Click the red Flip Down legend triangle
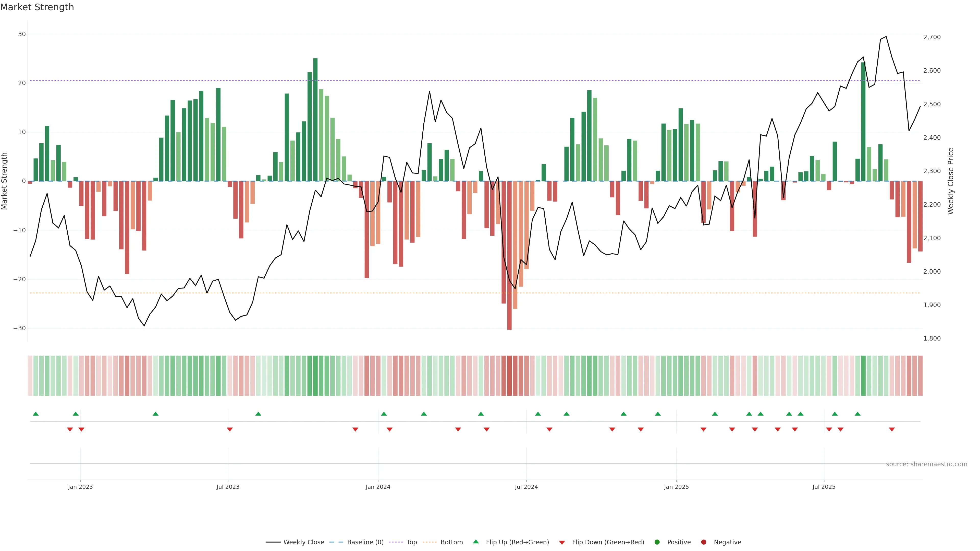980x551 pixels. coord(562,542)
